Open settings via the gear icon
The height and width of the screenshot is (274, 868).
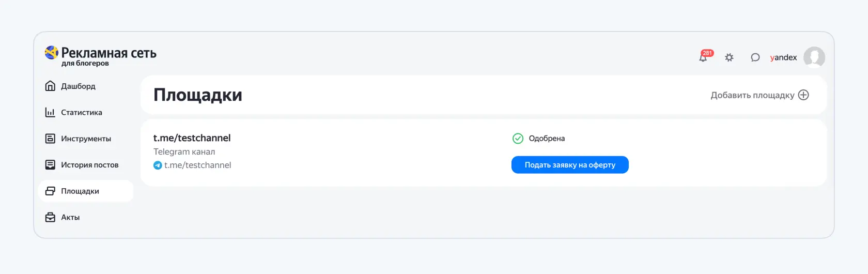[729, 57]
